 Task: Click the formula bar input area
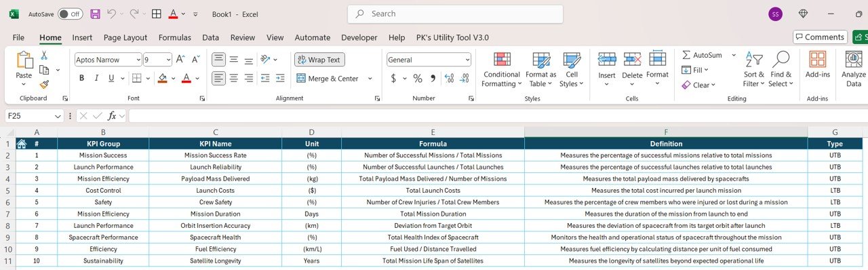[x=498, y=116]
